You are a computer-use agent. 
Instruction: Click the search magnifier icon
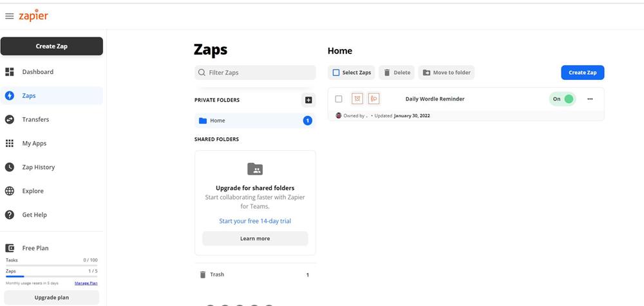202,73
